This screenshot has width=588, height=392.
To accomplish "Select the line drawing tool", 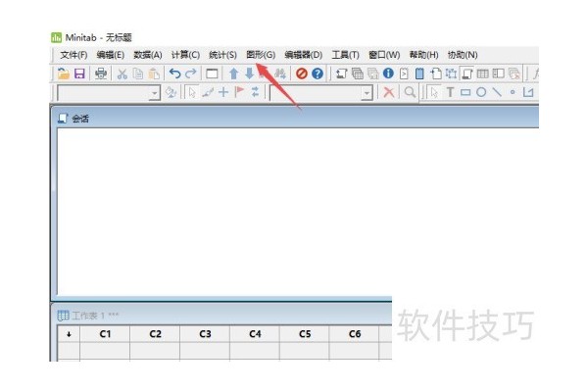I will pos(497,92).
